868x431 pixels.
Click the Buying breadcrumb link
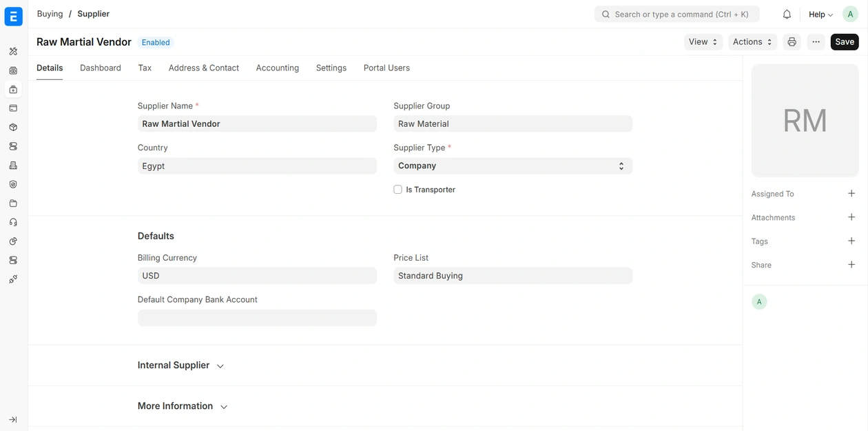(50, 14)
